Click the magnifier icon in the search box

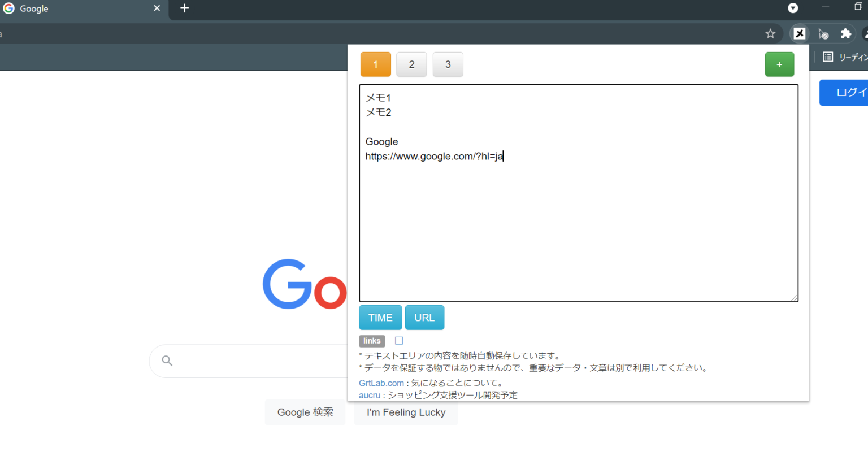tap(167, 361)
